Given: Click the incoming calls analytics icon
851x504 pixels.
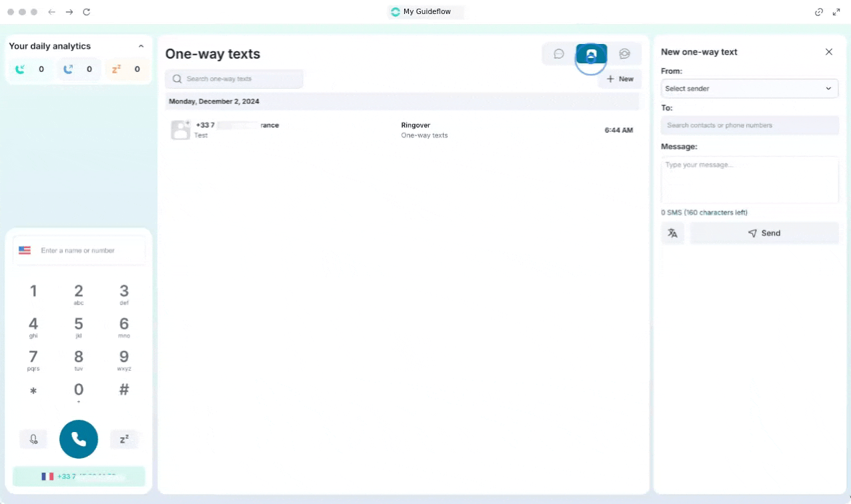Looking at the screenshot, I should click(21, 69).
